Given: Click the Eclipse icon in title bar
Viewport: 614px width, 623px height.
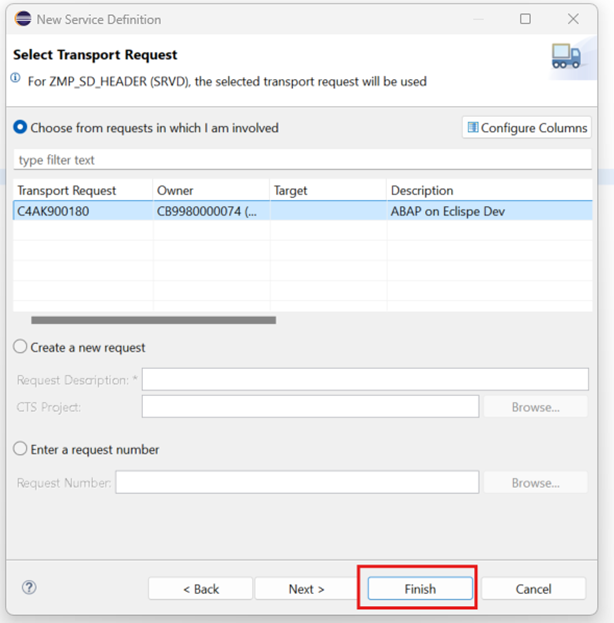Looking at the screenshot, I should [x=22, y=19].
